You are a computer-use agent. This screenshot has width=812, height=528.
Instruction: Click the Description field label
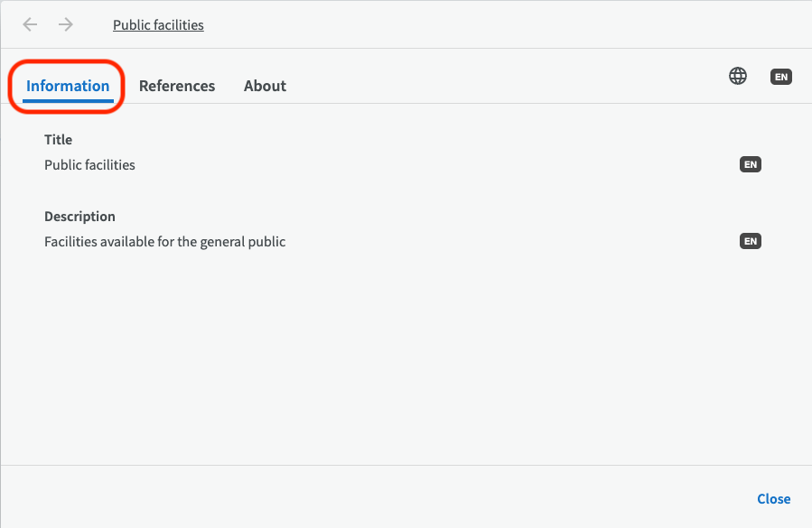79,217
